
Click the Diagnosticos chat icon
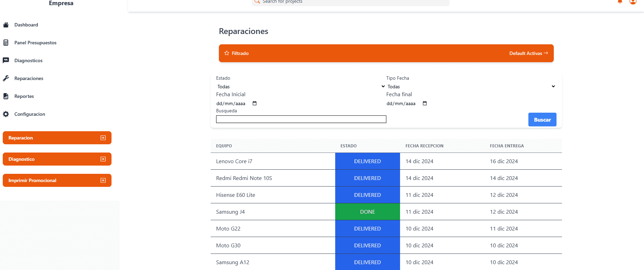[x=6, y=60]
